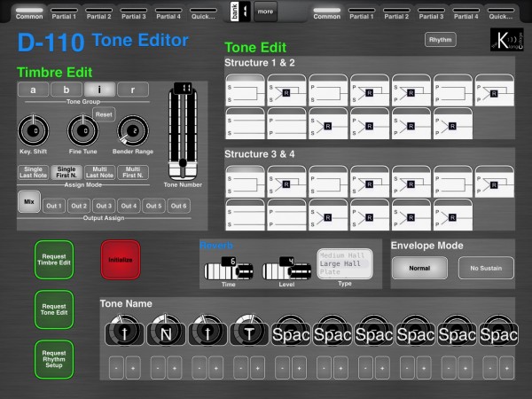Click the Request Rhythm Setup button
Image resolution: width=532 pixels, height=399 pixels.
[x=54, y=359]
